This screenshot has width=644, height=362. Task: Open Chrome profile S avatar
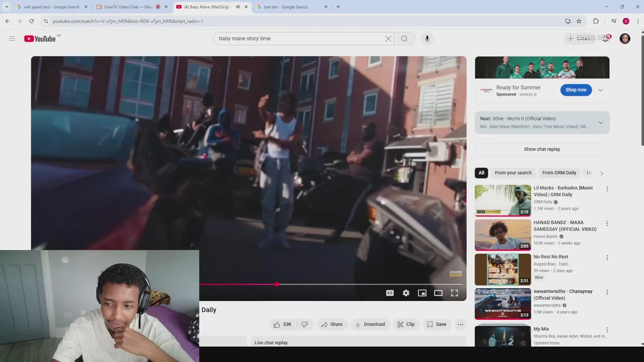pos(626,21)
